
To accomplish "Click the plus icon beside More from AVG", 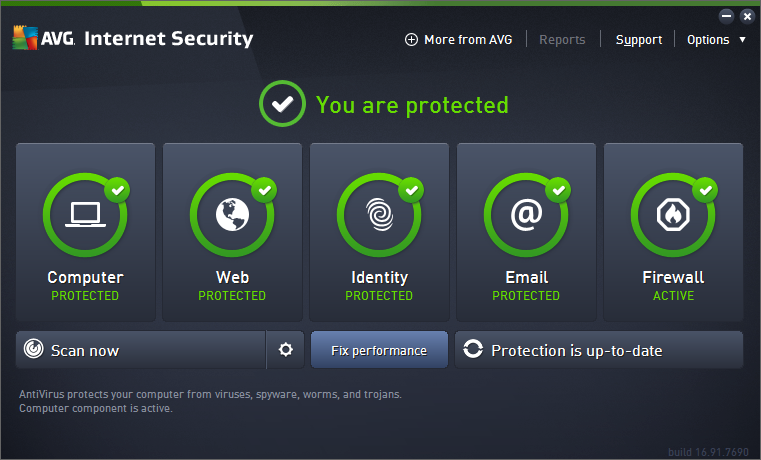I will [411, 40].
